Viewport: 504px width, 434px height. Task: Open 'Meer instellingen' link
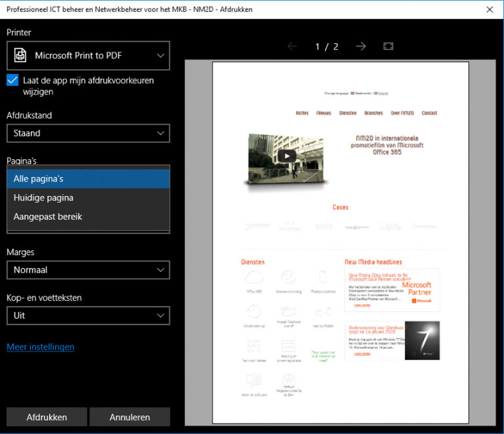pyautogui.click(x=40, y=347)
